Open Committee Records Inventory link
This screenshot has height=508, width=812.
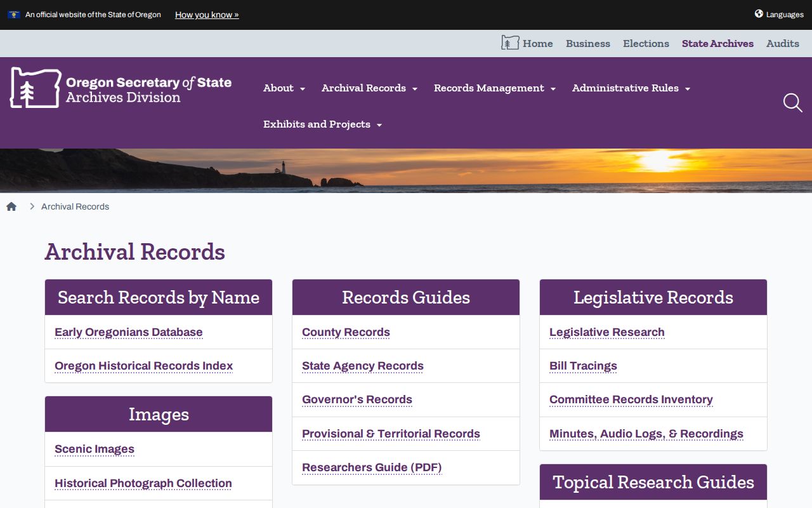631,399
